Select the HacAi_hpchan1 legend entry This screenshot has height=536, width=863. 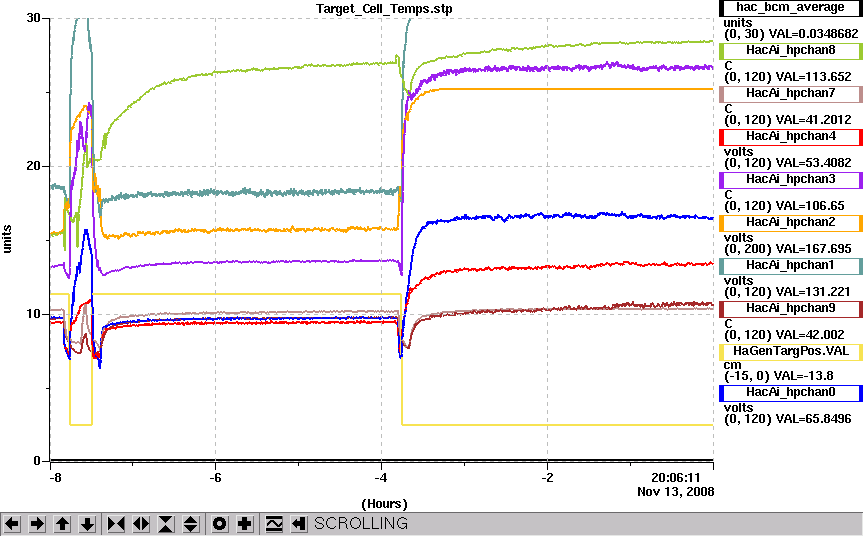[790, 265]
